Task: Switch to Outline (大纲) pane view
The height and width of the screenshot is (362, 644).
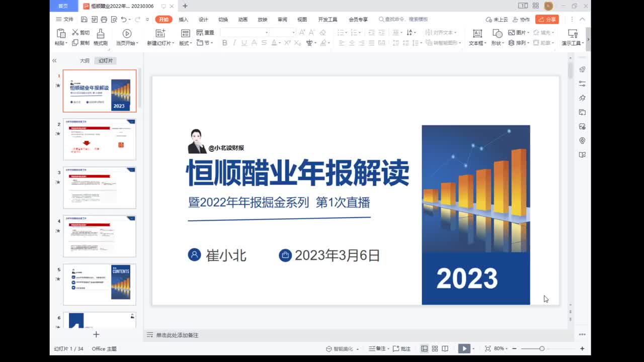Action: point(85,60)
